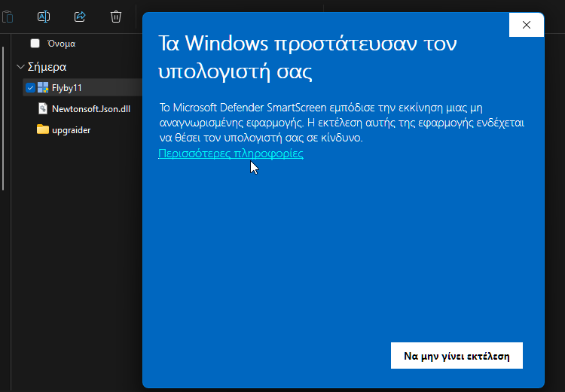Click the Paste clipboard icon
This screenshot has width=565, height=392.
coord(8,17)
